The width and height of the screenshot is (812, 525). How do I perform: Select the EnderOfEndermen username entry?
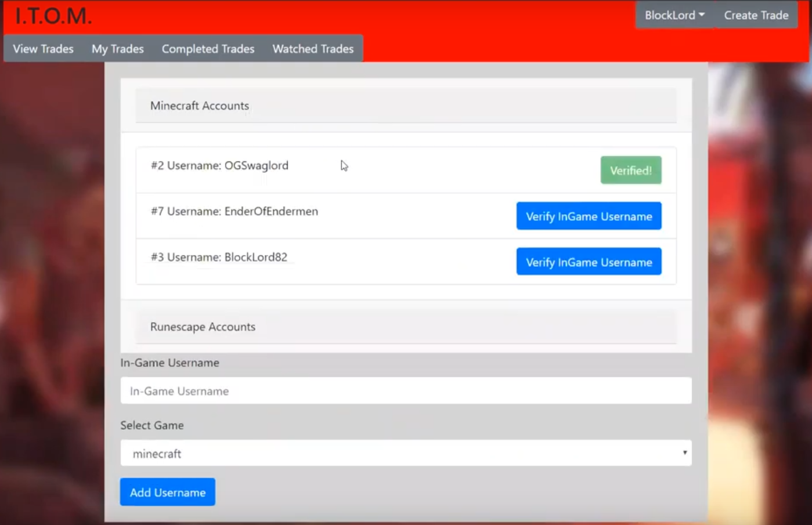tap(234, 212)
